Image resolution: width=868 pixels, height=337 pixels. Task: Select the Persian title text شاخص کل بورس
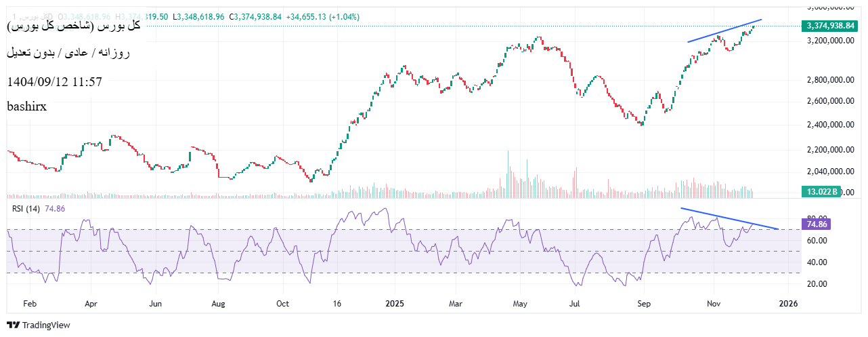(73, 26)
